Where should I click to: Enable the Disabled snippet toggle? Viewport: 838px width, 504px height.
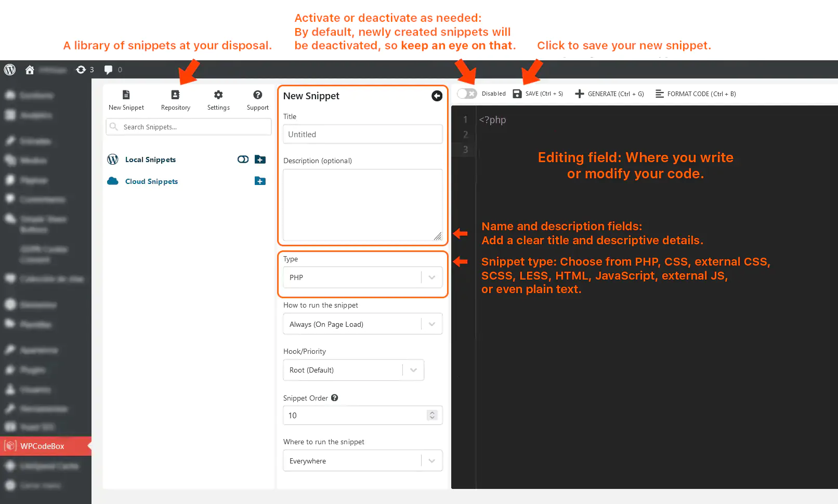click(x=467, y=94)
